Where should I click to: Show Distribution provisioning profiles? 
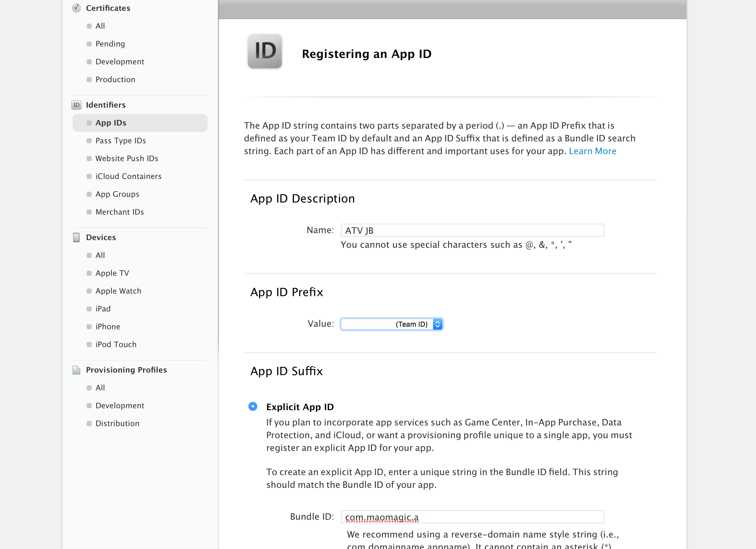click(117, 423)
